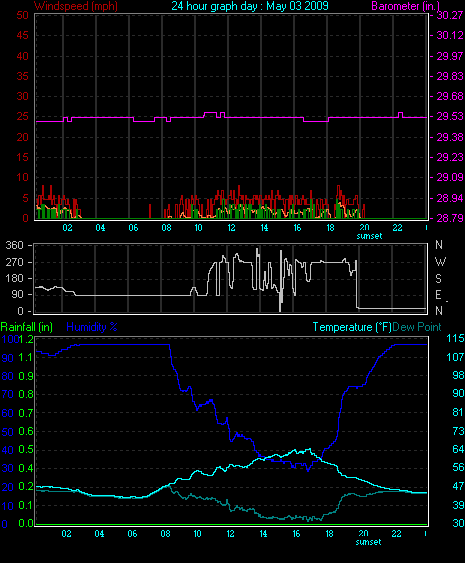Viewport: 465px width, 563px height.
Task: Click the 81 temperature scale value
Action: point(458,412)
